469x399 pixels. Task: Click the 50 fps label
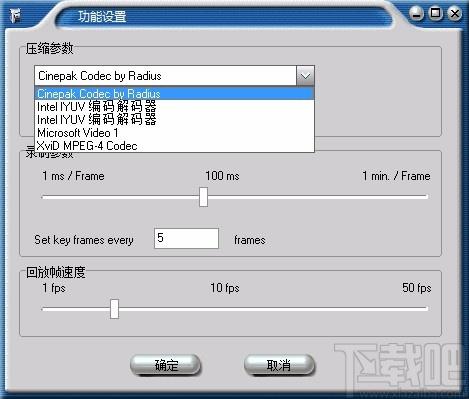416,288
